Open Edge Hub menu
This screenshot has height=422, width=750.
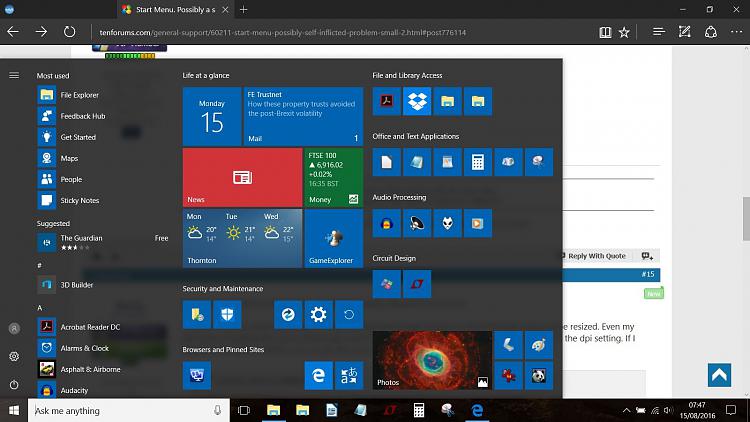point(659,32)
